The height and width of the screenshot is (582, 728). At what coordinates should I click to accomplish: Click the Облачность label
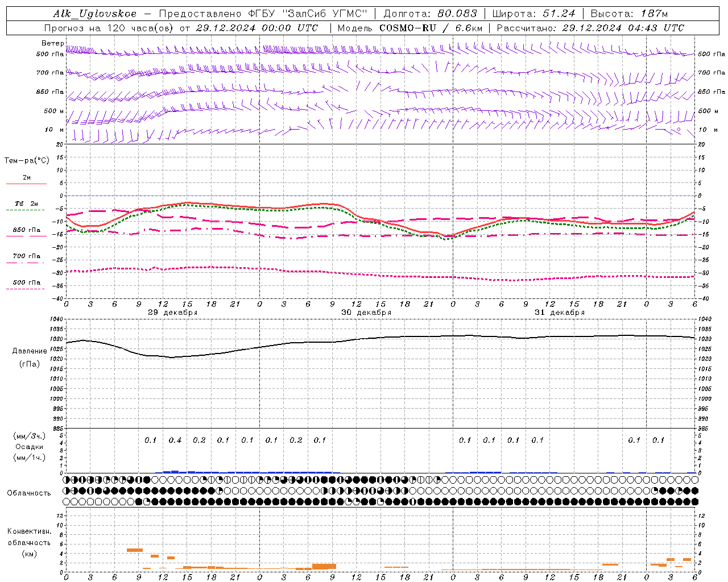pos(29,493)
